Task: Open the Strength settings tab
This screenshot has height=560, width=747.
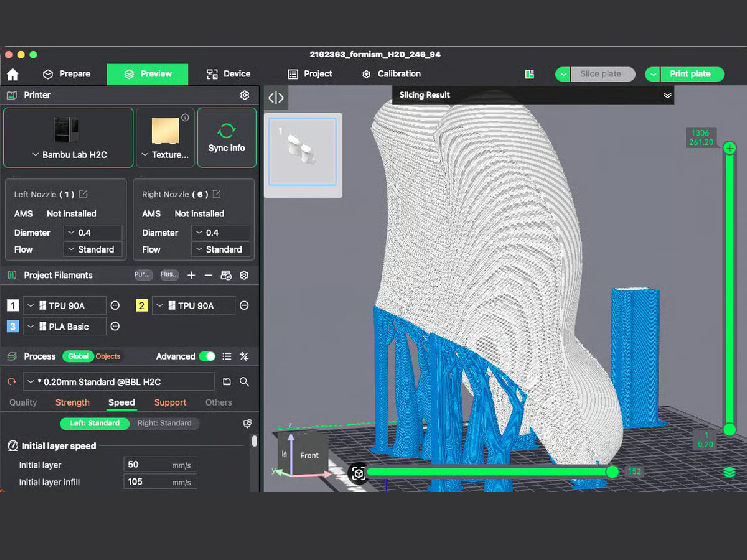Action: pyautogui.click(x=73, y=402)
